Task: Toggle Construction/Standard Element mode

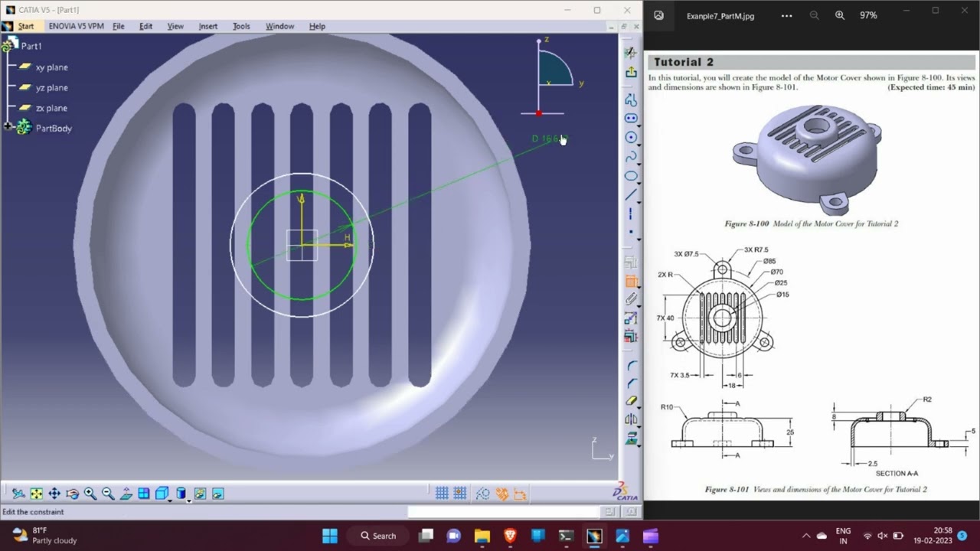Action: click(x=482, y=494)
